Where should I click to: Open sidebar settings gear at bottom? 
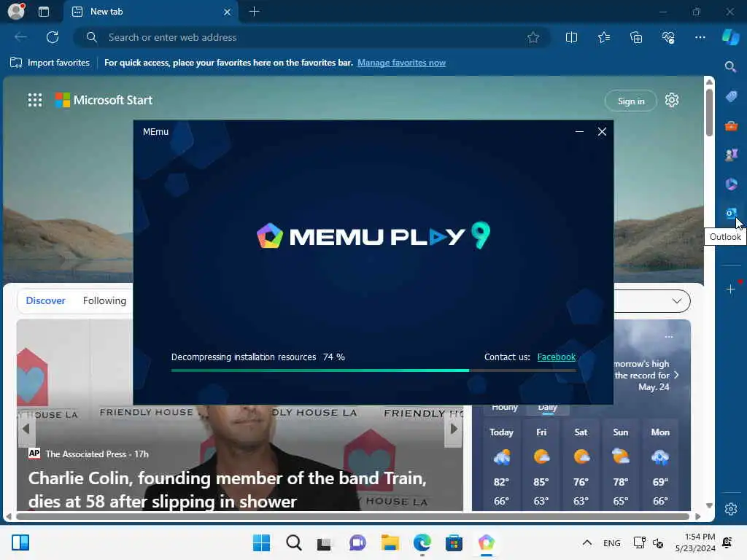pos(731,508)
